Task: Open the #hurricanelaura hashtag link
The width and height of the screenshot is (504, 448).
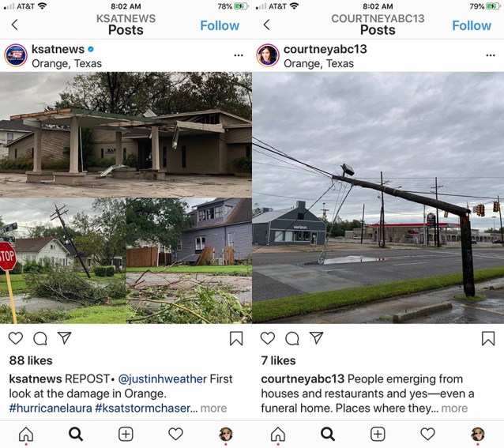Action: [x=51, y=408]
